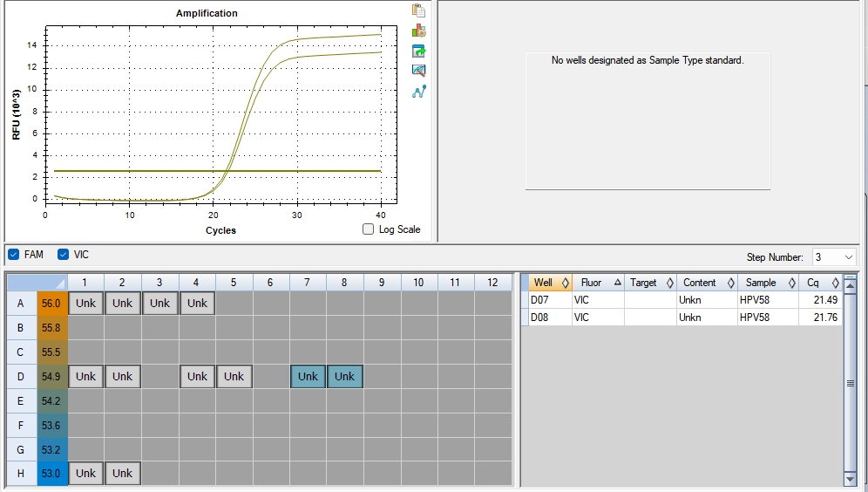
Task: Select well A2 in the plate grid
Action: [122, 304]
